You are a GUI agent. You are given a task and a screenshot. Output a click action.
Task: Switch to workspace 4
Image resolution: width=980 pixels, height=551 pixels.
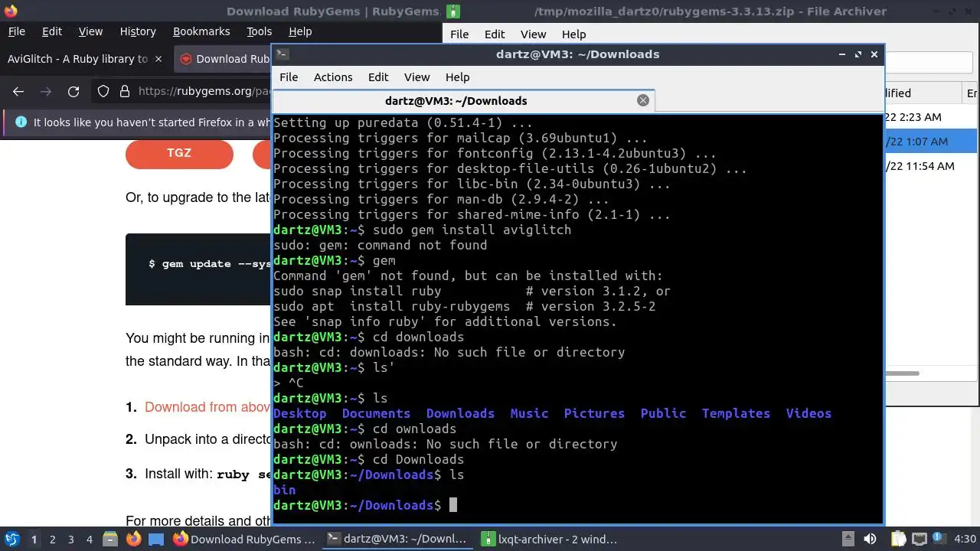(89, 540)
